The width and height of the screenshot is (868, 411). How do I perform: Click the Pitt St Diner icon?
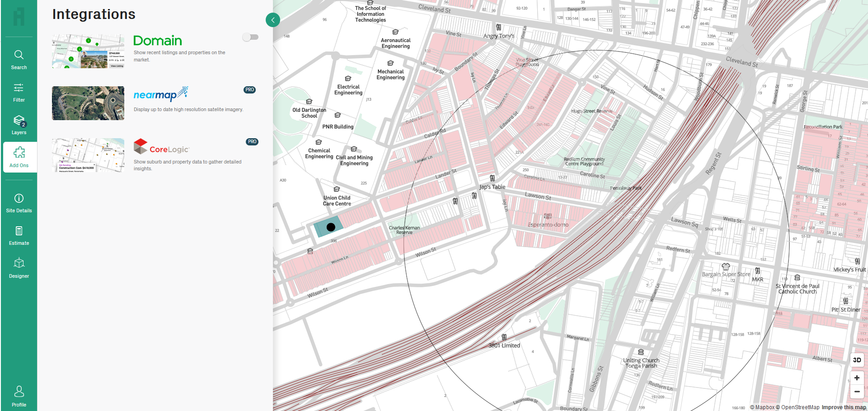tap(845, 301)
